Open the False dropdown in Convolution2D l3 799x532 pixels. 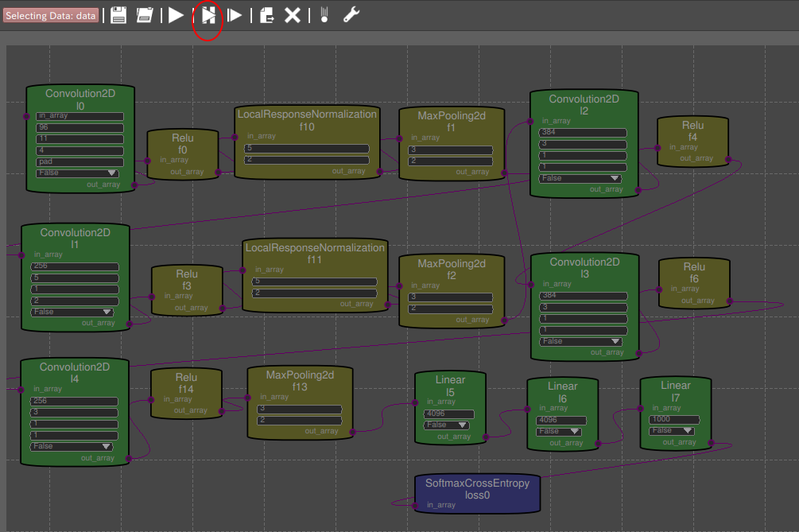click(581, 341)
